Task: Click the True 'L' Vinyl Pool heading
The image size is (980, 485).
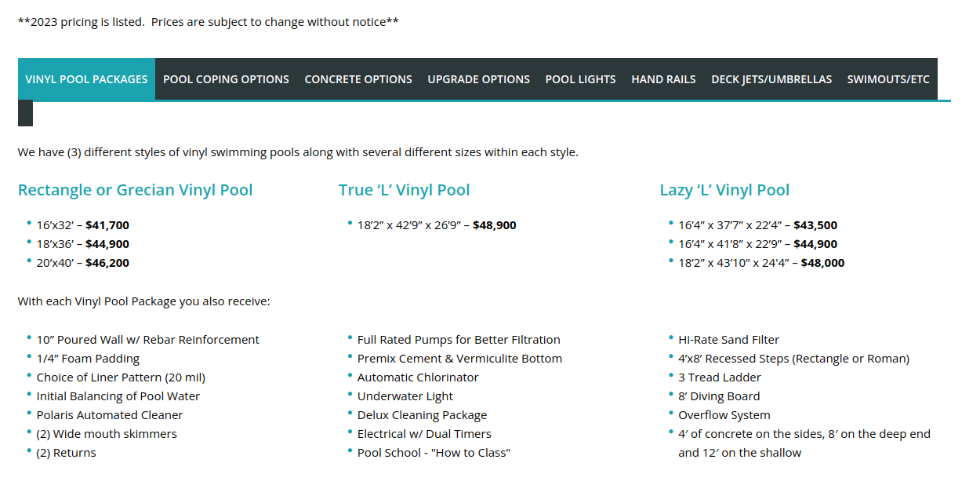Action: tap(405, 190)
